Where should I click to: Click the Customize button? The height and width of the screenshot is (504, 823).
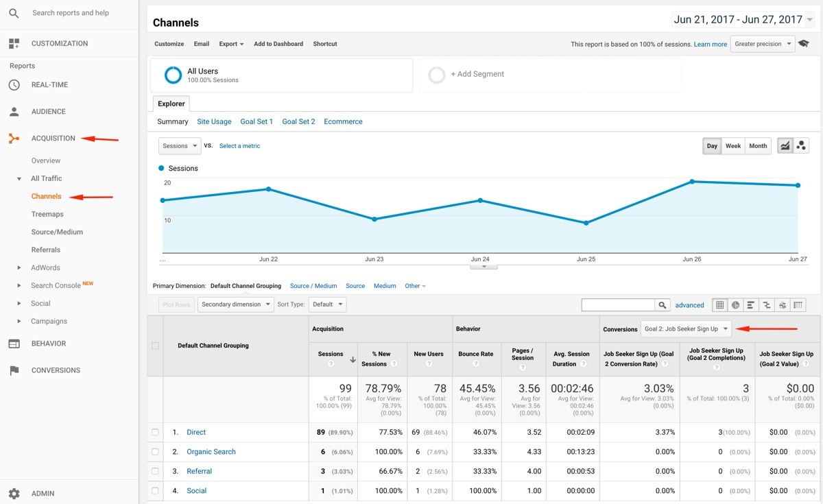pos(169,44)
